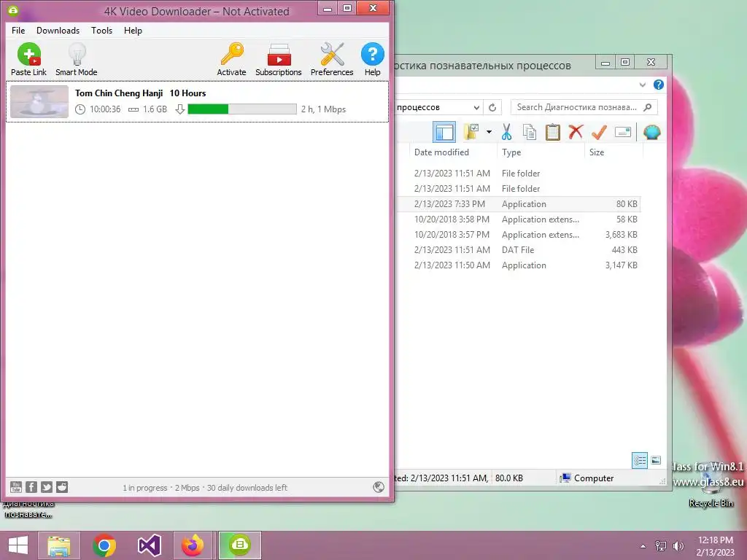Open Preferences wrench icon
Image resolution: width=747 pixels, height=560 pixels.
pyautogui.click(x=332, y=60)
